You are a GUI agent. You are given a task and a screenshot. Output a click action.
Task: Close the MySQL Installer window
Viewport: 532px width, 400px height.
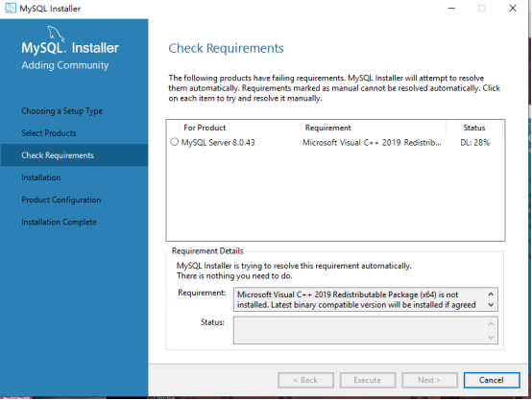[x=513, y=8]
